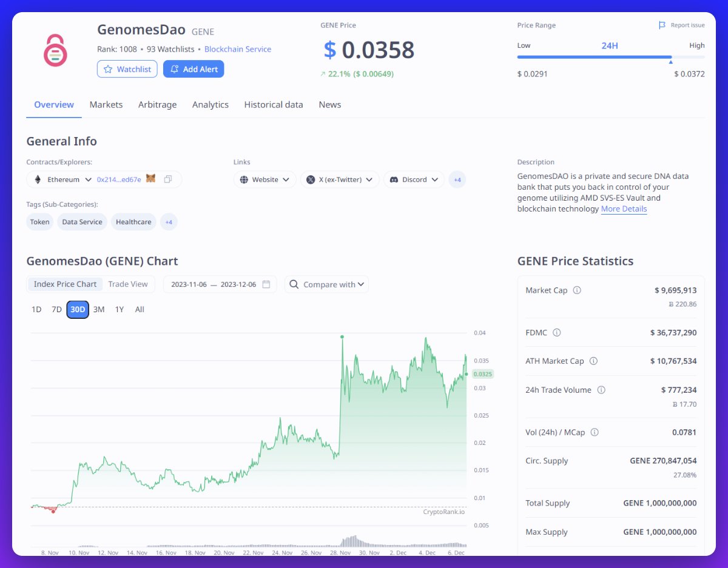Click the info icon beside 24h Trade Volume
Viewport: 728px width, 568px height.
pos(601,390)
